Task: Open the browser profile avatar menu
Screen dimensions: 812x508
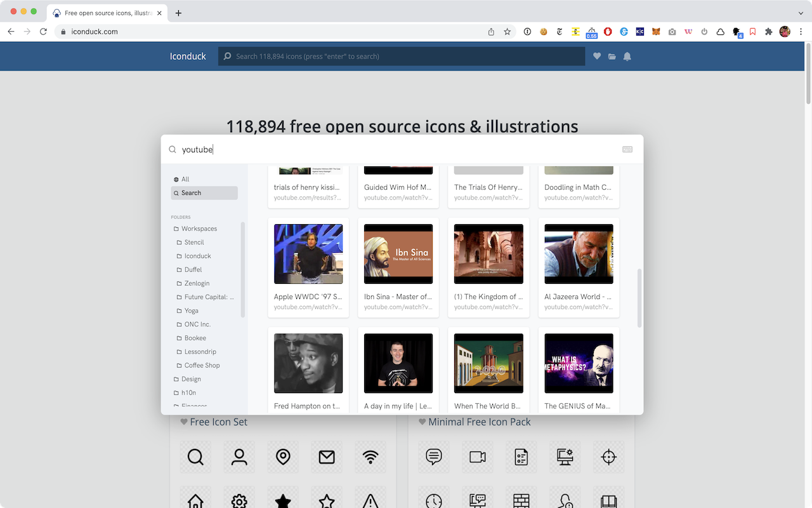Action: 785,31
